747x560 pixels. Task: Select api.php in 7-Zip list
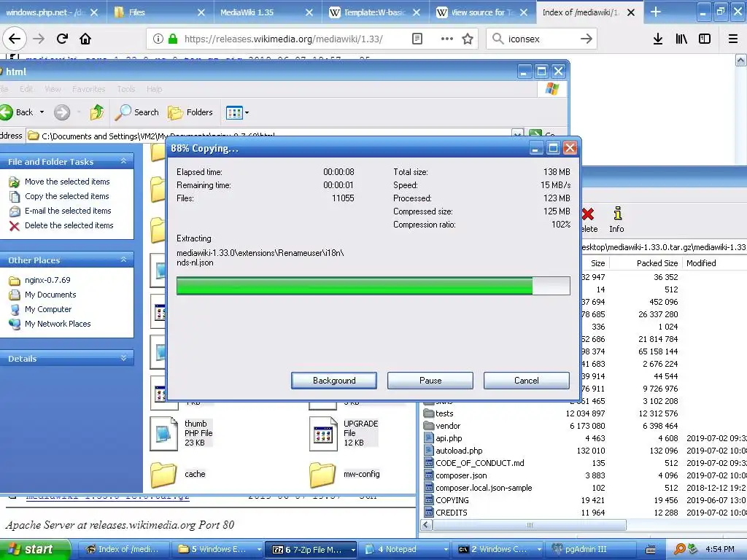[x=449, y=438]
